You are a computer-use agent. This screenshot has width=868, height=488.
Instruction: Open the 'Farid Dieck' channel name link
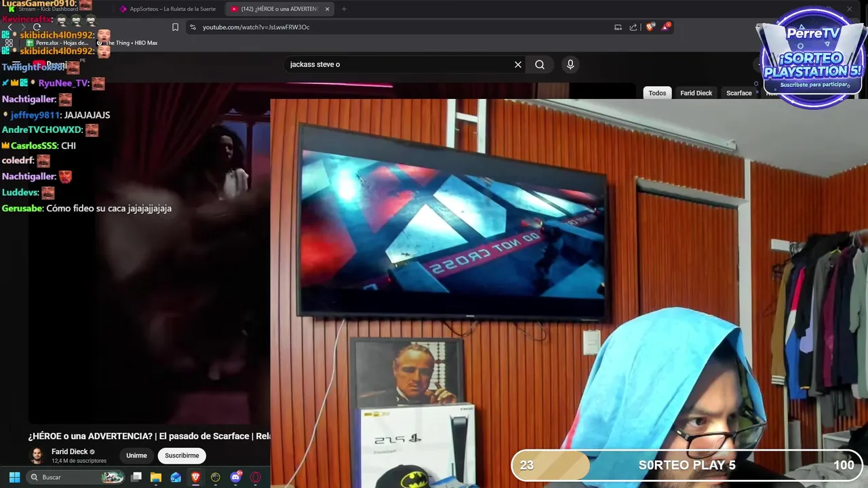pyautogui.click(x=69, y=451)
